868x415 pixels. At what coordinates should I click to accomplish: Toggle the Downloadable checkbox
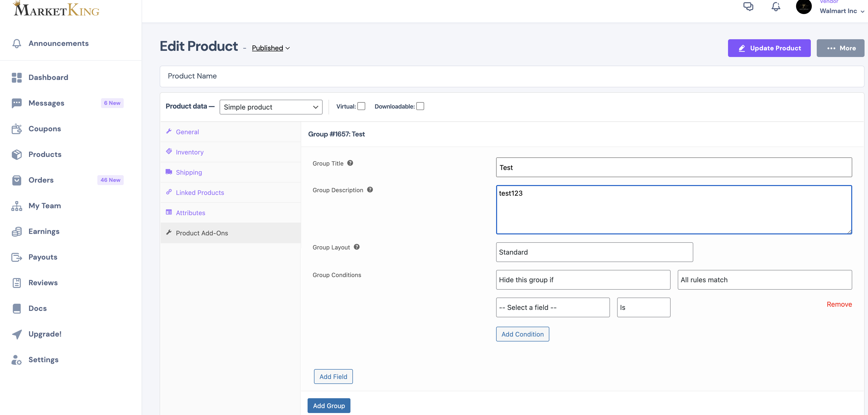pos(420,106)
